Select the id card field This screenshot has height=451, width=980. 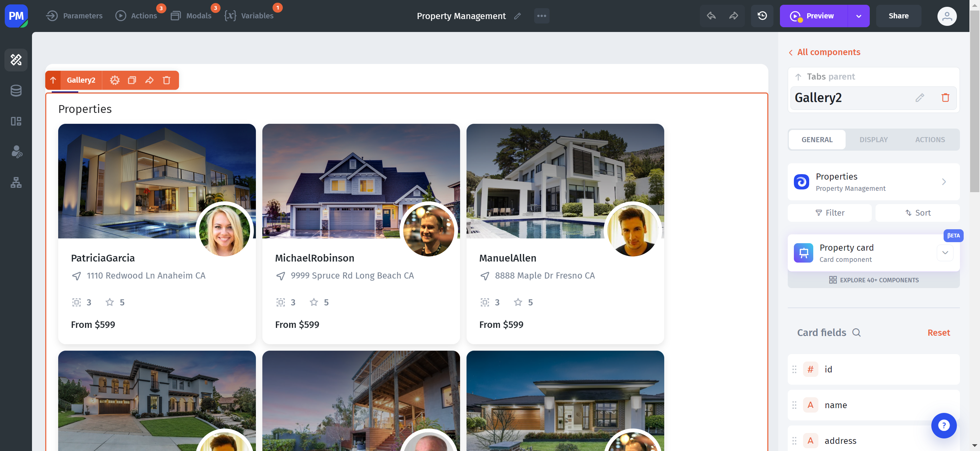(873, 369)
